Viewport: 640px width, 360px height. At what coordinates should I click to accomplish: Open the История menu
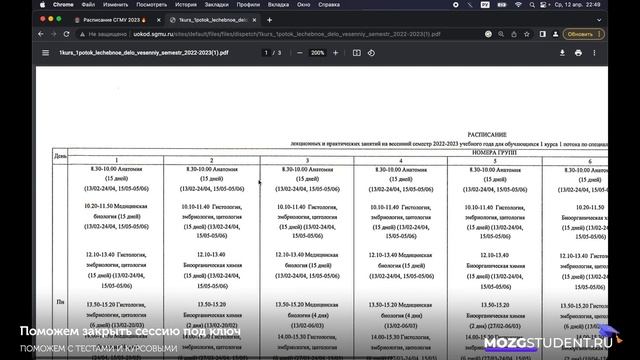point(186,5)
